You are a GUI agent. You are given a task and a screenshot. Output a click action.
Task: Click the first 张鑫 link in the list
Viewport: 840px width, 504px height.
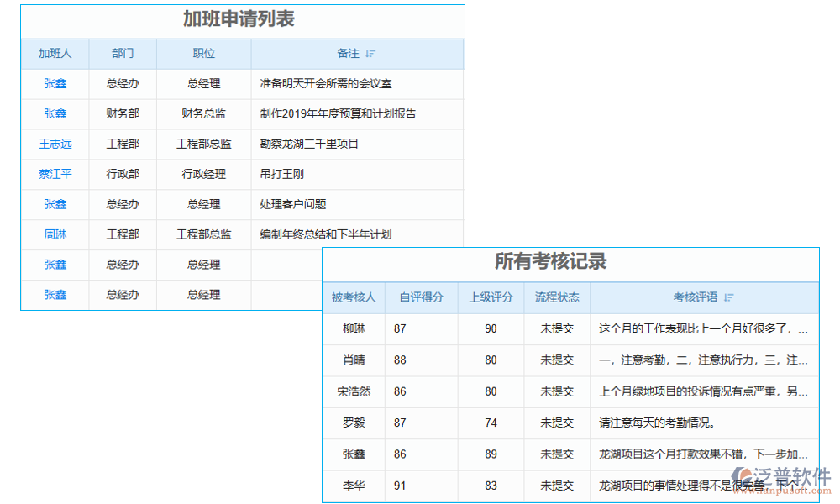(x=55, y=83)
